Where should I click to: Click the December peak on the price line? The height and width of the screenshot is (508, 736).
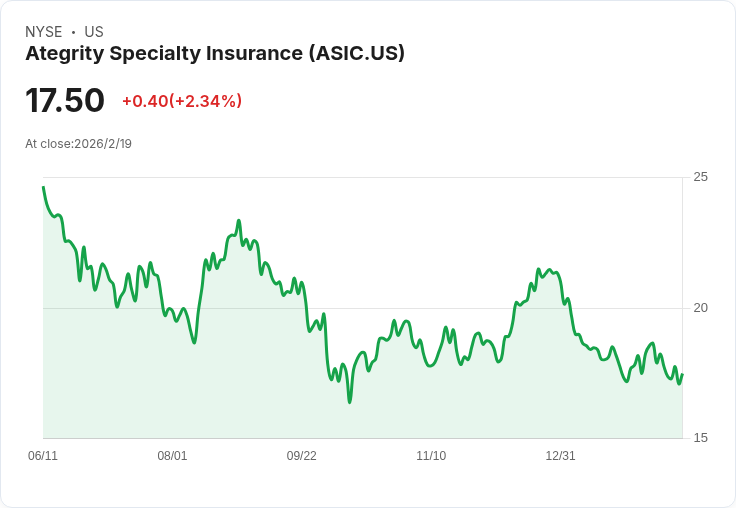tap(538, 269)
